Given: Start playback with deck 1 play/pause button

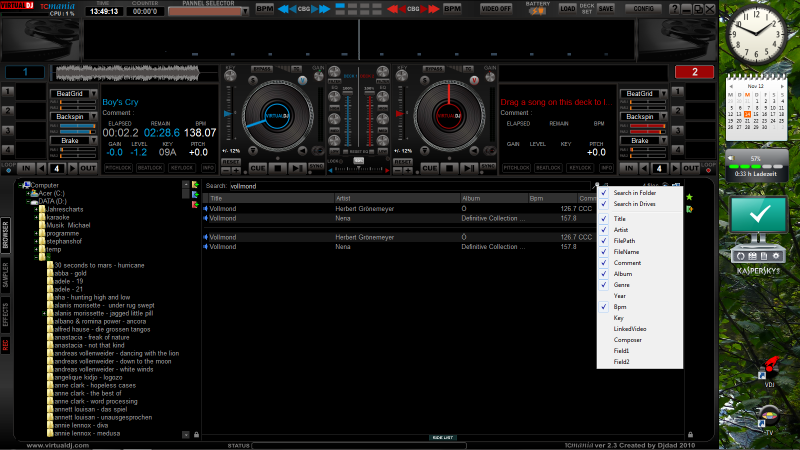Looking at the screenshot, I should pos(296,168).
